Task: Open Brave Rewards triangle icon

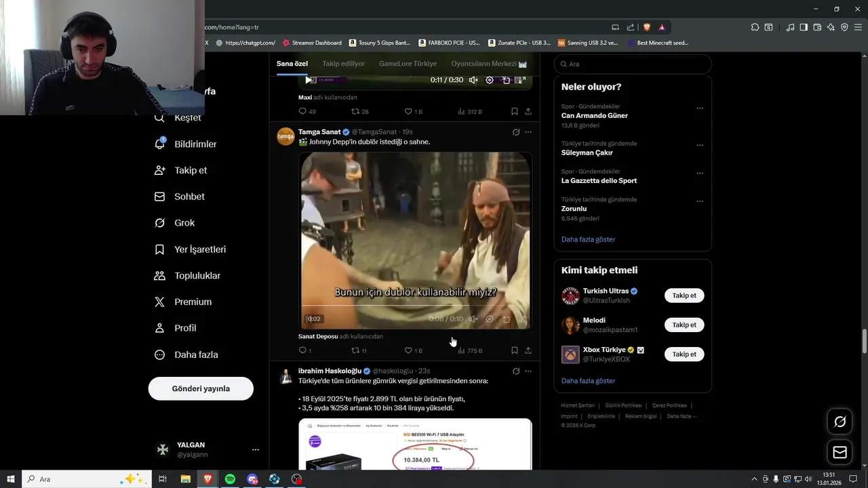Action: point(662,27)
